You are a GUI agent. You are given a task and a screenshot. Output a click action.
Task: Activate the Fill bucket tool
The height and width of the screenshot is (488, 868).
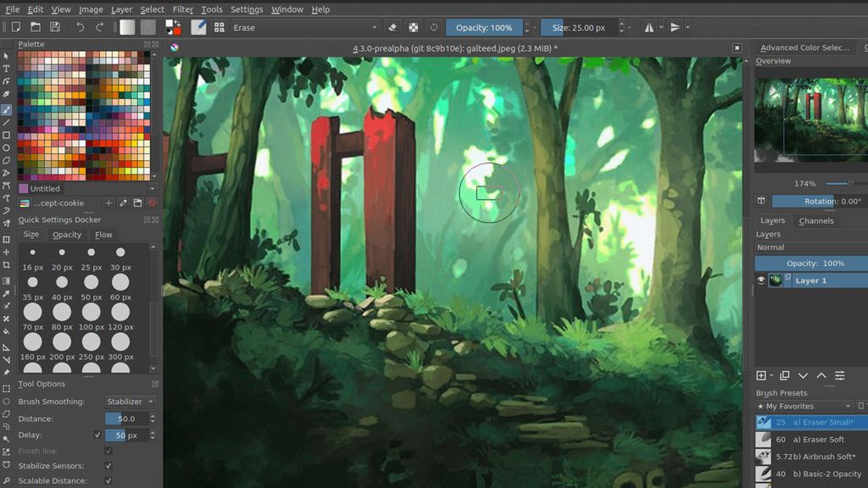pos(8,331)
